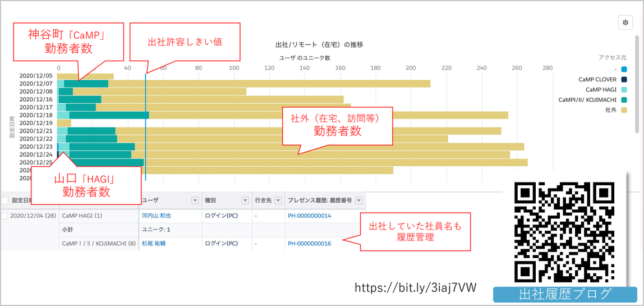Open the 行き先 column dropdown arrow
This screenshot has width=644, height=306.
tap(278, 200)
